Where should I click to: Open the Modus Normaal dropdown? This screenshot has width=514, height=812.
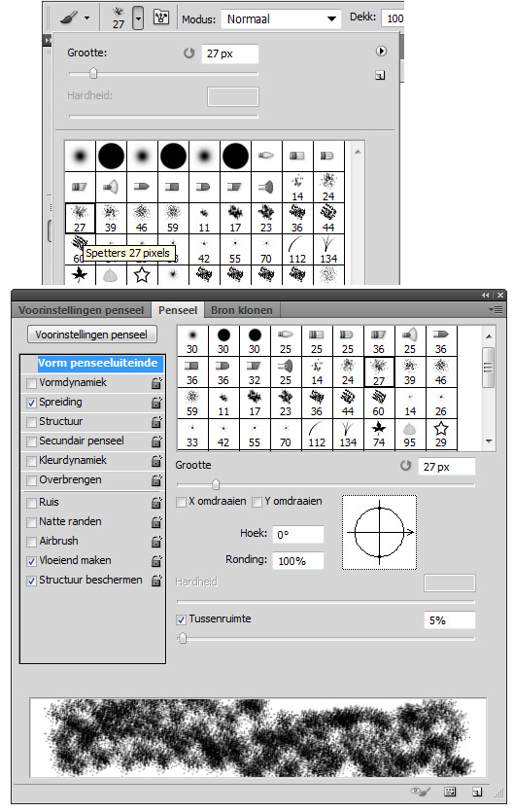(281, 19)
